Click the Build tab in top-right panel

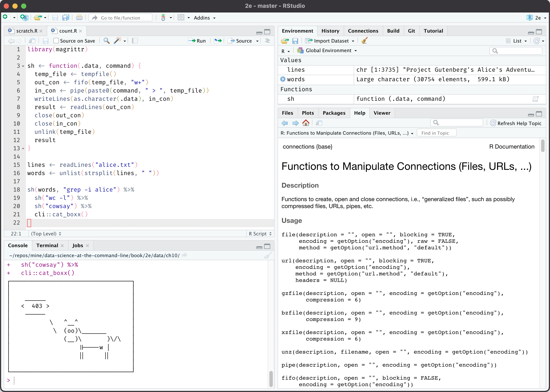pyautogui.click(x=392, y=31)
